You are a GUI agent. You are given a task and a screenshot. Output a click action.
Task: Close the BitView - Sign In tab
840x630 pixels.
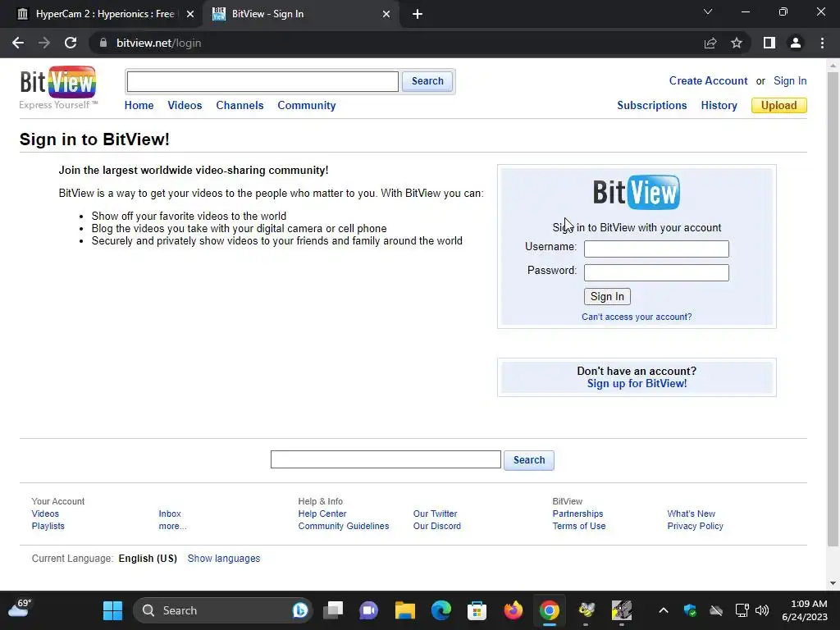[x=386, y=14]
